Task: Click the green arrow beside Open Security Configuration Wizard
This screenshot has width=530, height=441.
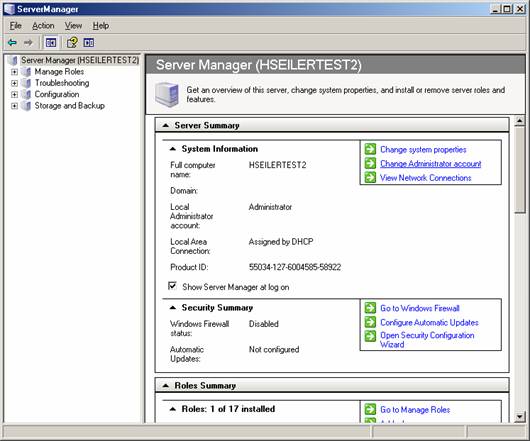Action: point(370,336)
